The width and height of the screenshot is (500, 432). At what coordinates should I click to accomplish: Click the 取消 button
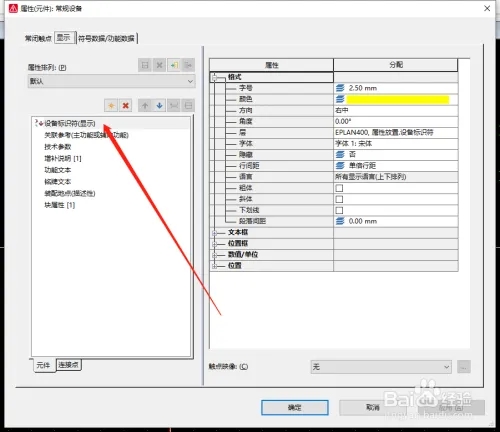[x=373, y=407]
